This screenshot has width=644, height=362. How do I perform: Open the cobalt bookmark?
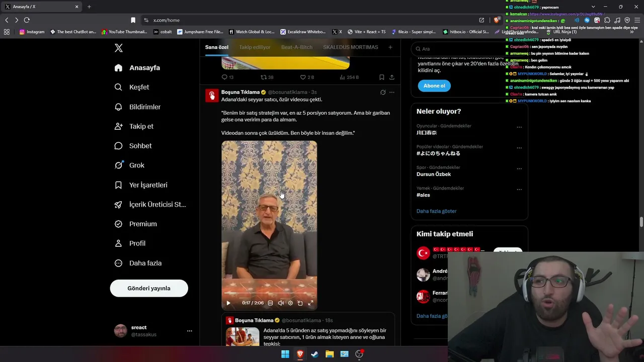pos(163,32)
